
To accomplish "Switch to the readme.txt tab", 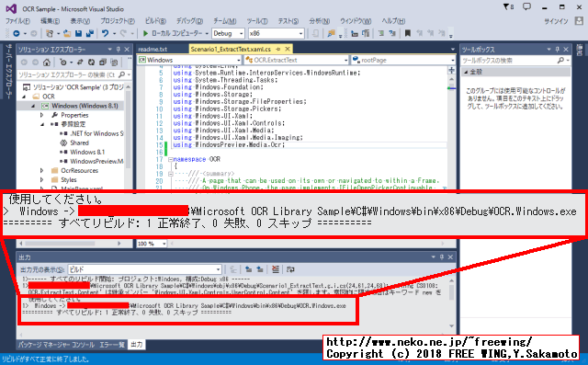I will click(153, 49).
